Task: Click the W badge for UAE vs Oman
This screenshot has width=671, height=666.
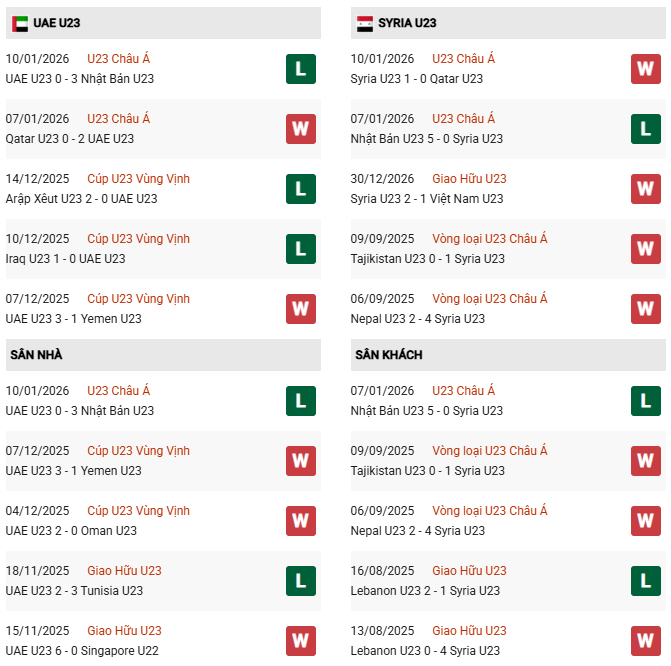Action: 300,521
